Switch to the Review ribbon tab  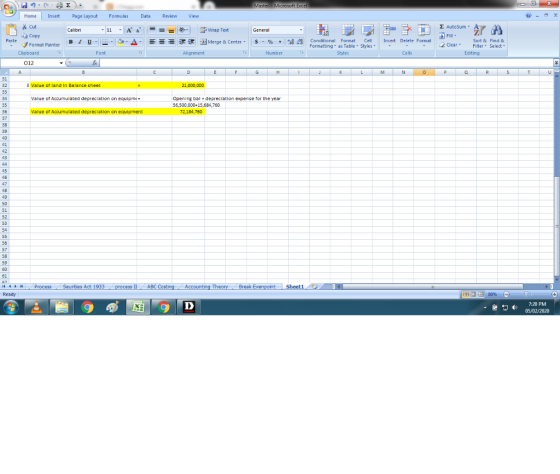169,16
